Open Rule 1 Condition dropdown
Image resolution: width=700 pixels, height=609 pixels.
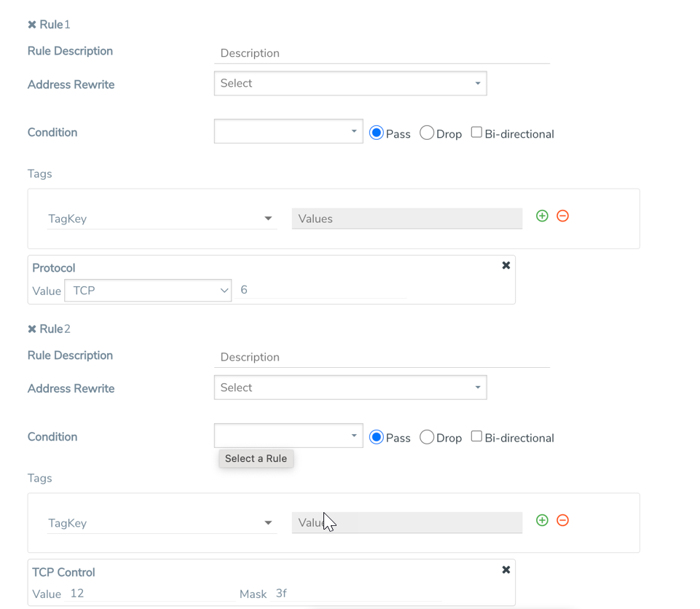click(x=288, y=132)
